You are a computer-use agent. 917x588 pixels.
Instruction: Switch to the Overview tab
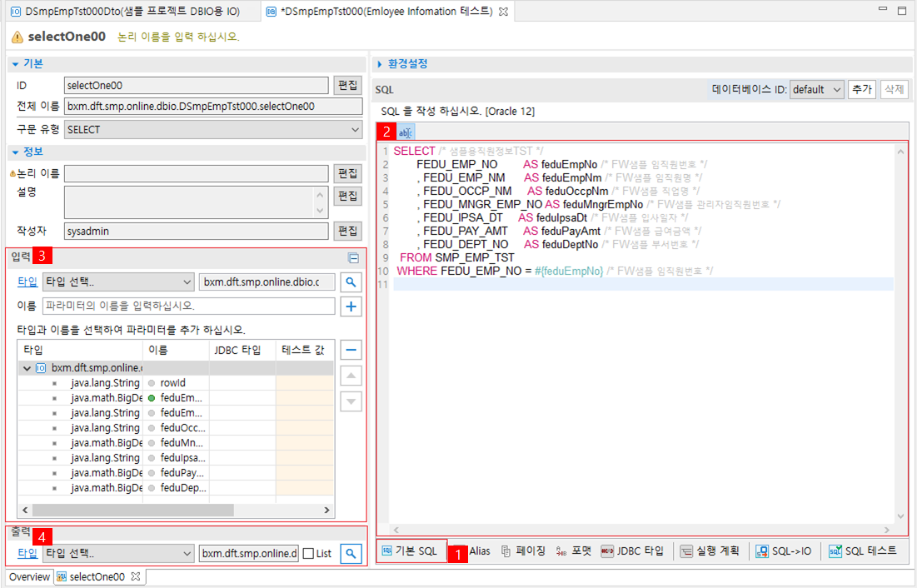[28, 576]
